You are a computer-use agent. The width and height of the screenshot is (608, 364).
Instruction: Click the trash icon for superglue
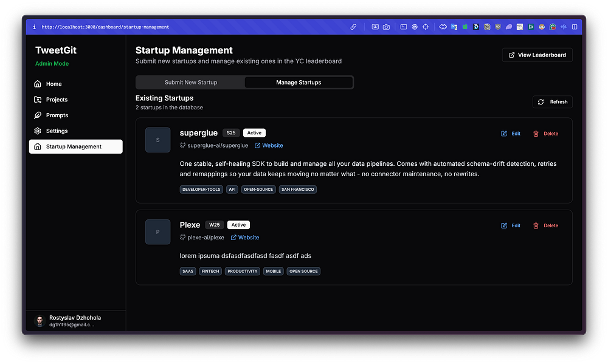tap(536, 133)
